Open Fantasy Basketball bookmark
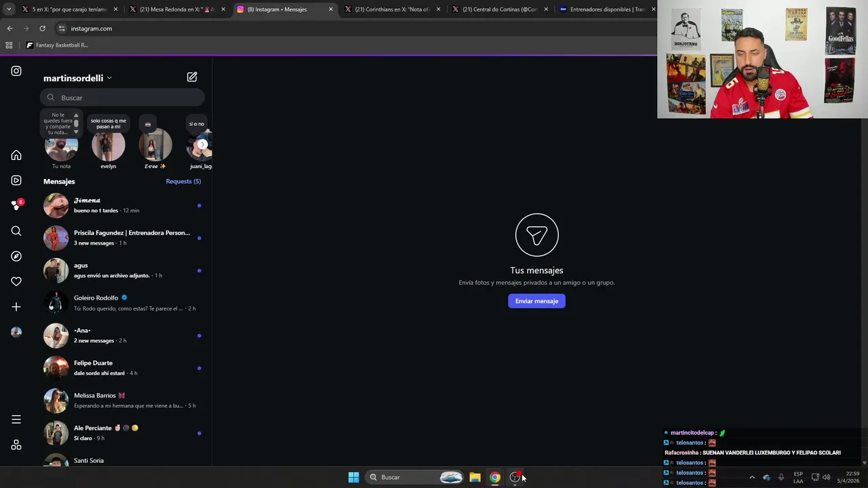868x488 pixels. tap(57, 45)
